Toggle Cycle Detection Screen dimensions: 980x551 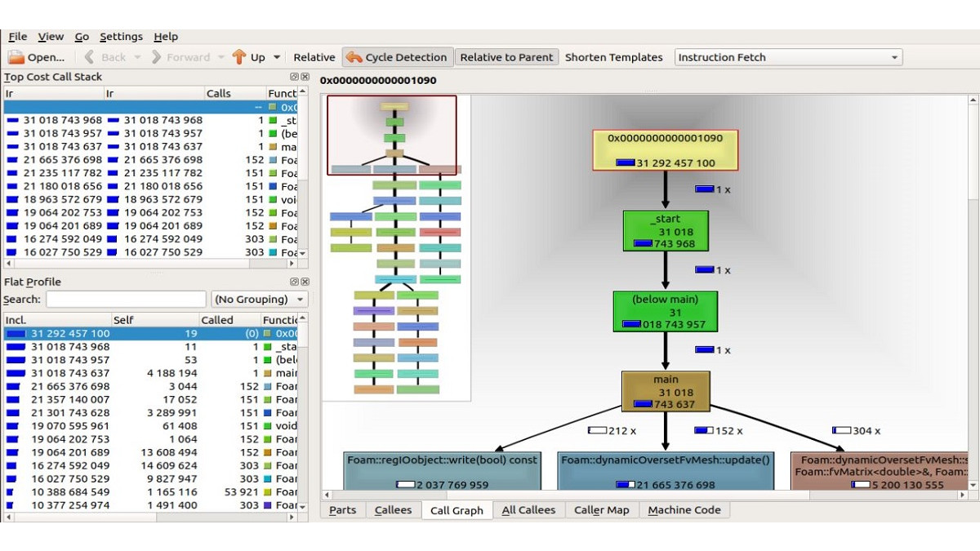[397, 57]
